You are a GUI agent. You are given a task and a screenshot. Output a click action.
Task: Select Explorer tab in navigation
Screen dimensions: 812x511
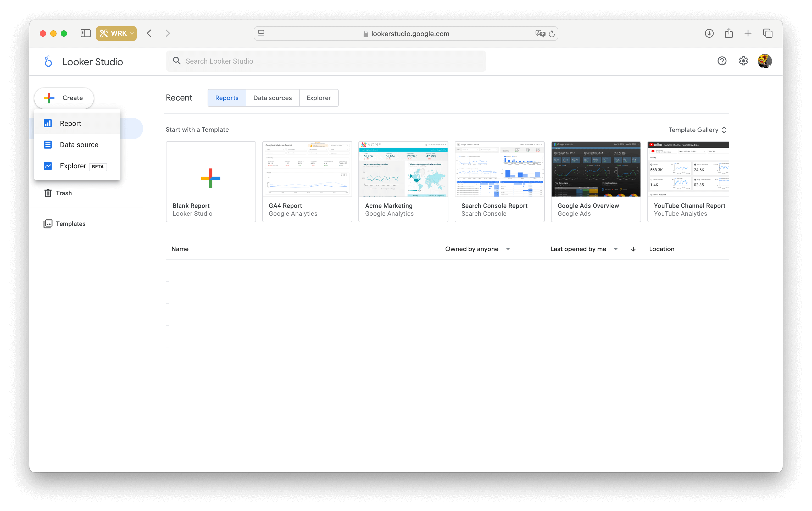click(x=318, y=98)
